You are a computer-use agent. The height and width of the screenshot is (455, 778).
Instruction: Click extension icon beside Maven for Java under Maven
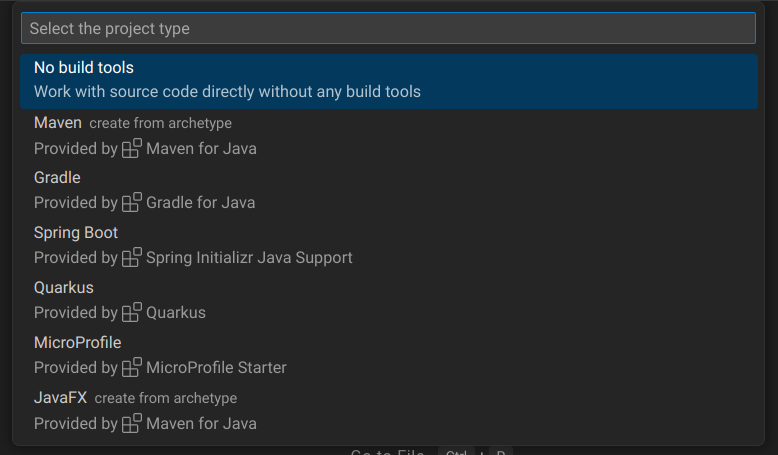pos(131,148)
